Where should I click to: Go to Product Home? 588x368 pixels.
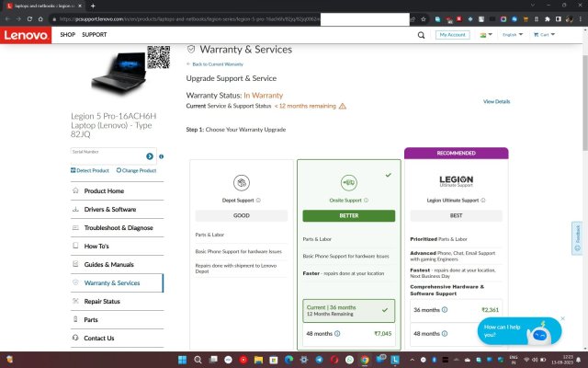pyautogui.click(x=117, y=190)
